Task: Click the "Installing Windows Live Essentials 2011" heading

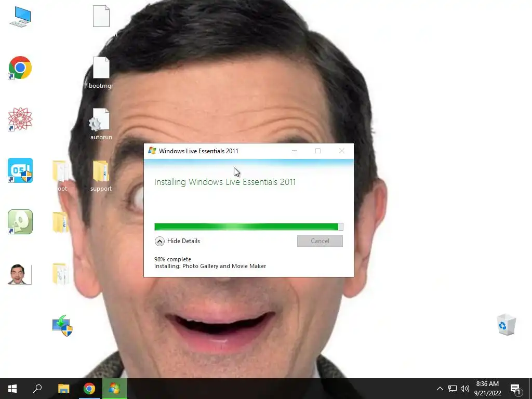Action: 225,182
